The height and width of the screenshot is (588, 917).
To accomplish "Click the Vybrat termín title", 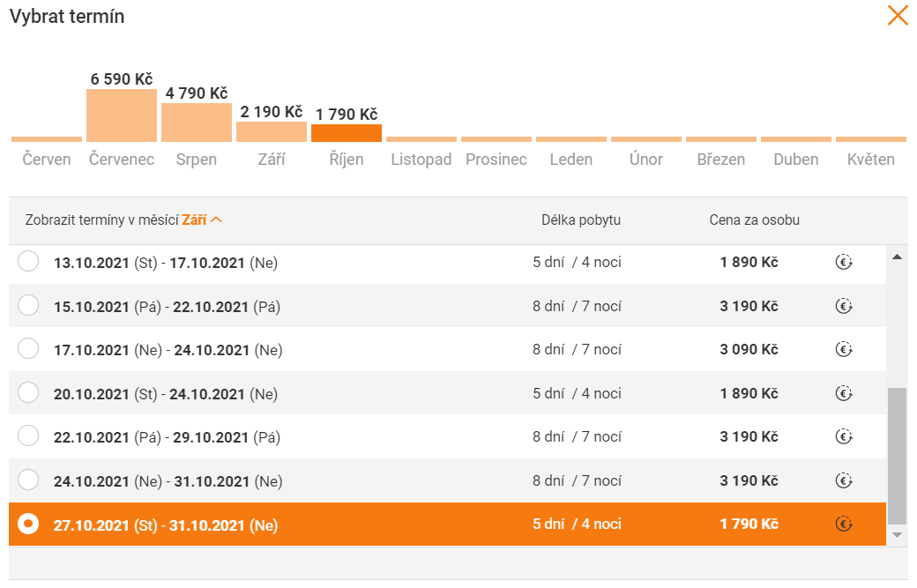I will point(67,17).
